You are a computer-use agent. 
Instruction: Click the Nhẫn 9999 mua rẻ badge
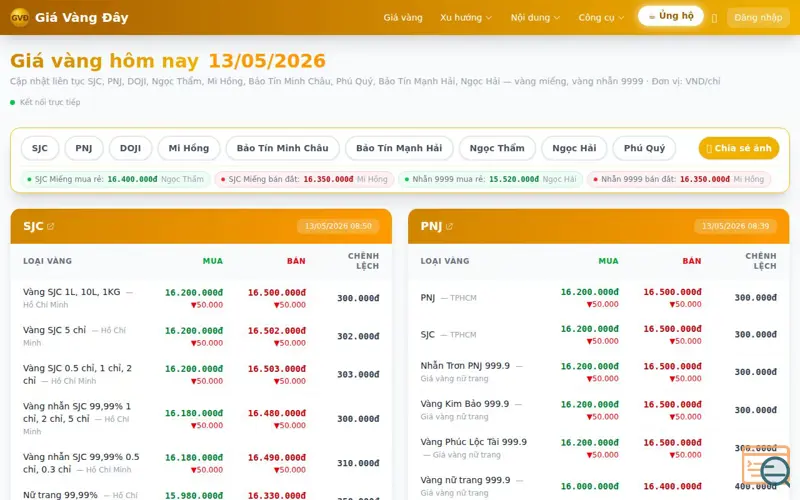tap(490, 179)
